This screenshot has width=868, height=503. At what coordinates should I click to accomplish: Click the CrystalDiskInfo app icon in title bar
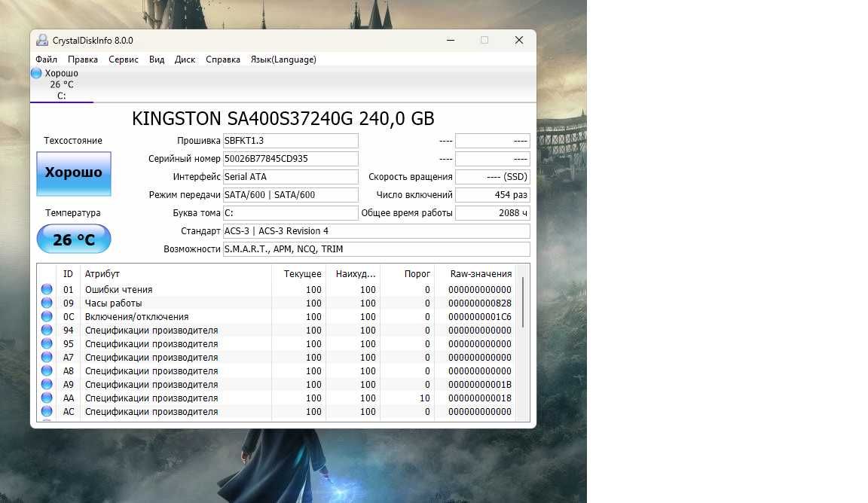click(x=42, y=41)
